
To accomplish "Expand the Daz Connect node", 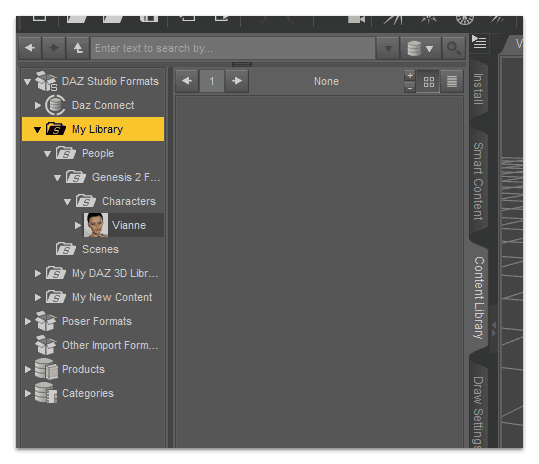I will point(37,106).
